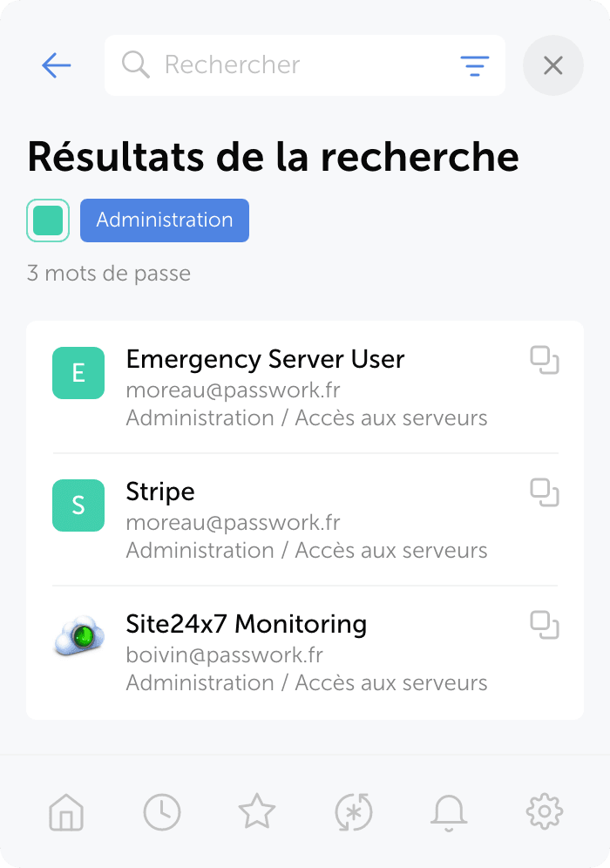
Task: Select the green color tag filter
Action: (x=48, y=220)
